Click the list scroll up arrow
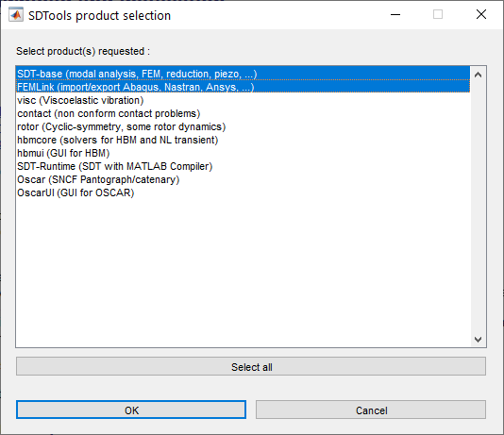504x435 pixels. pos(478,75)
